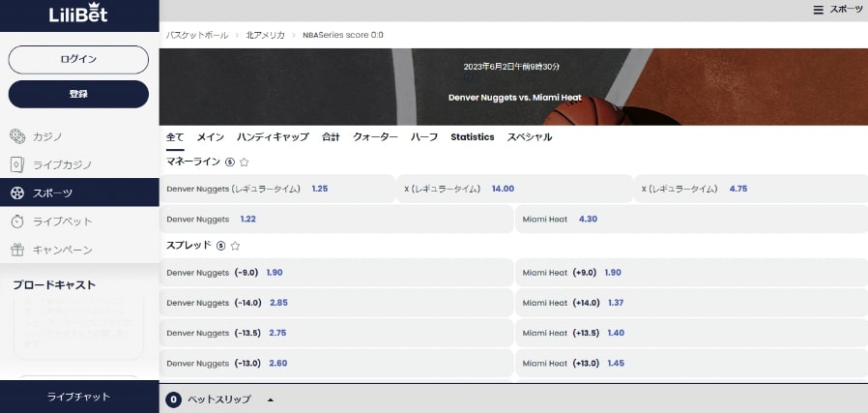Click the バスケットボール breadcrumb
Viewport: 868px width, 413px height.
196,35
